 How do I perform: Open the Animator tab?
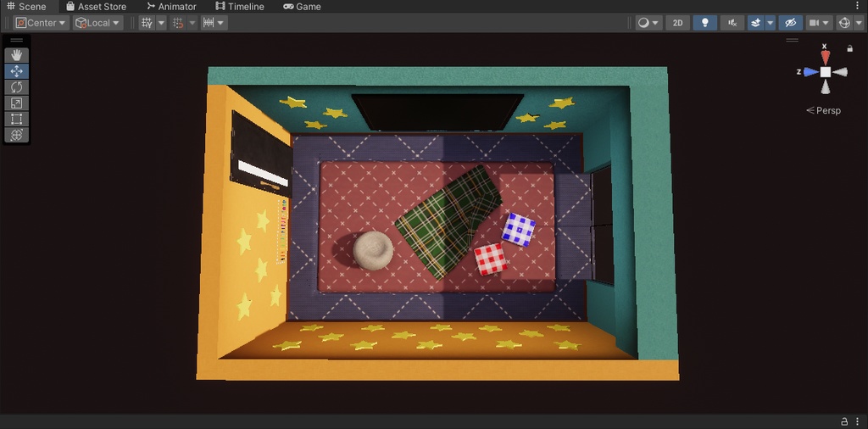coord(171,7)
